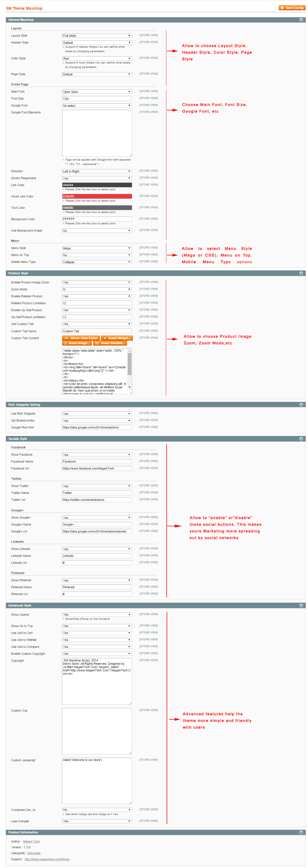Open the Device Responsive dropdown
Screen dimensions: 308x868
pyautogui.click(x=97, y=179)
